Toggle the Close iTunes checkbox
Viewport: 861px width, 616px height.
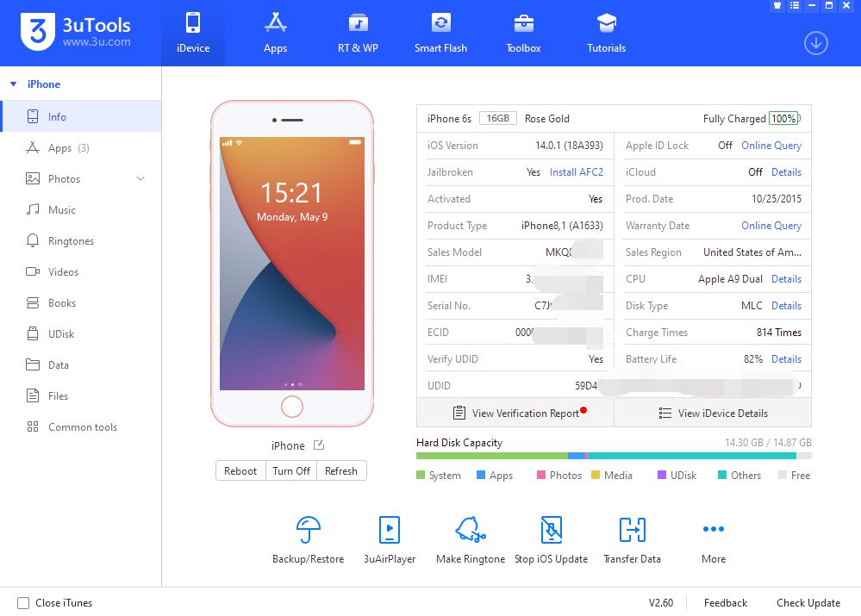[23, 603]
